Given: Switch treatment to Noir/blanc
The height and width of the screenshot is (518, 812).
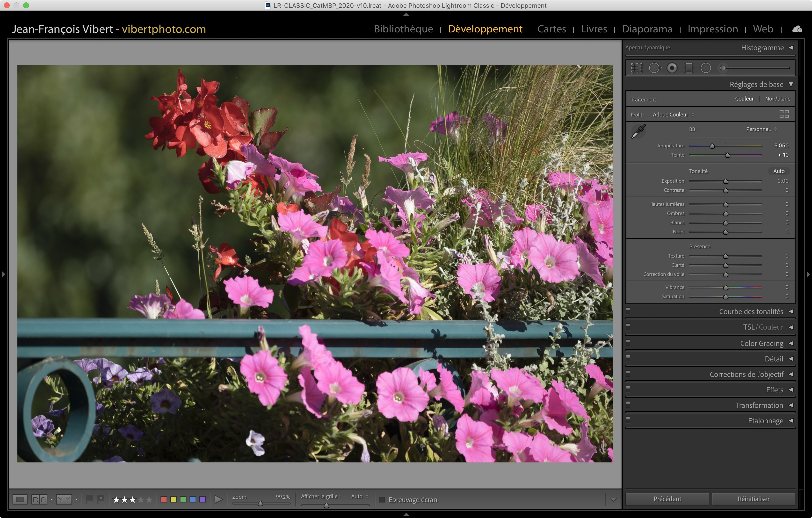Looking at the screenshot, I should (x=777, y=99).
